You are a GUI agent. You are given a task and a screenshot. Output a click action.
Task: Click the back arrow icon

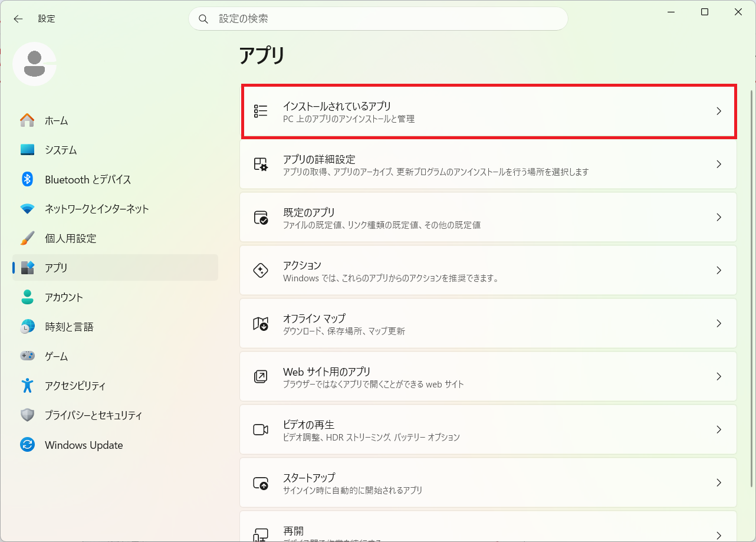tap(18, 19)
